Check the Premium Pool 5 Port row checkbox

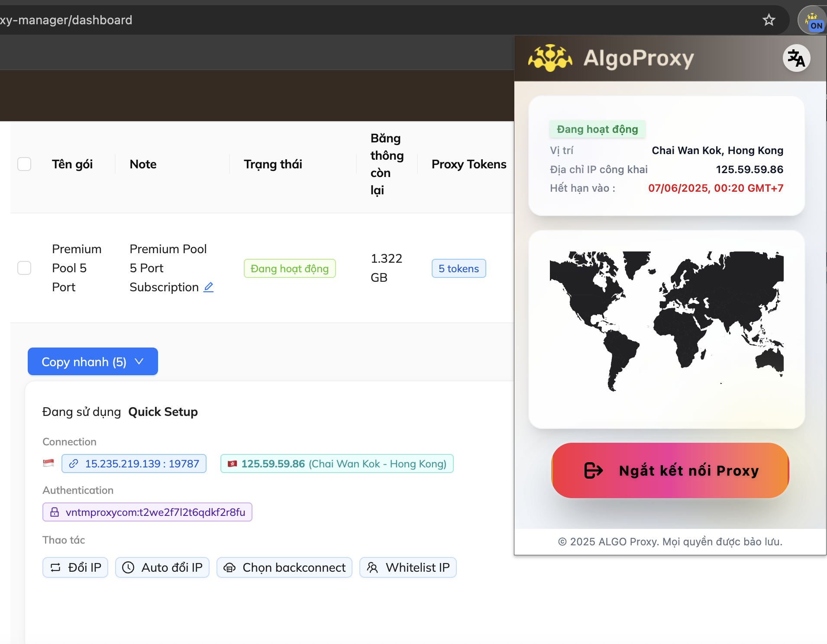24,268
